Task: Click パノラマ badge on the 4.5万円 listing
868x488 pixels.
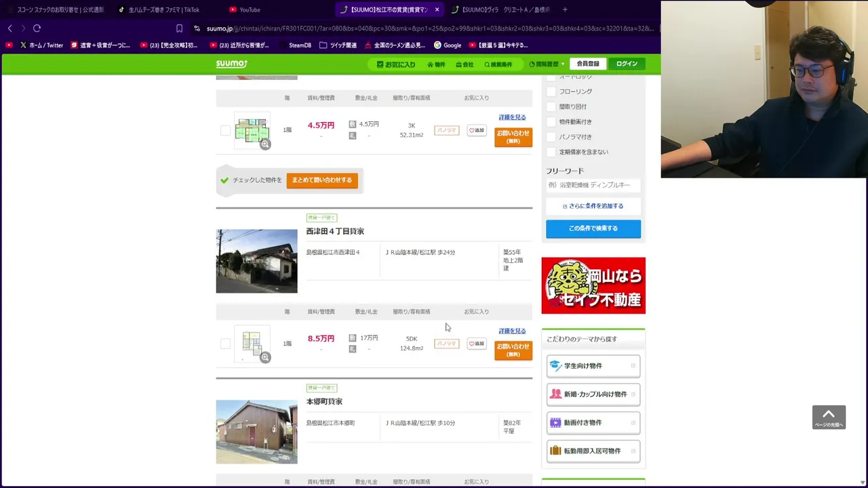Action: [x=446, y=130]
